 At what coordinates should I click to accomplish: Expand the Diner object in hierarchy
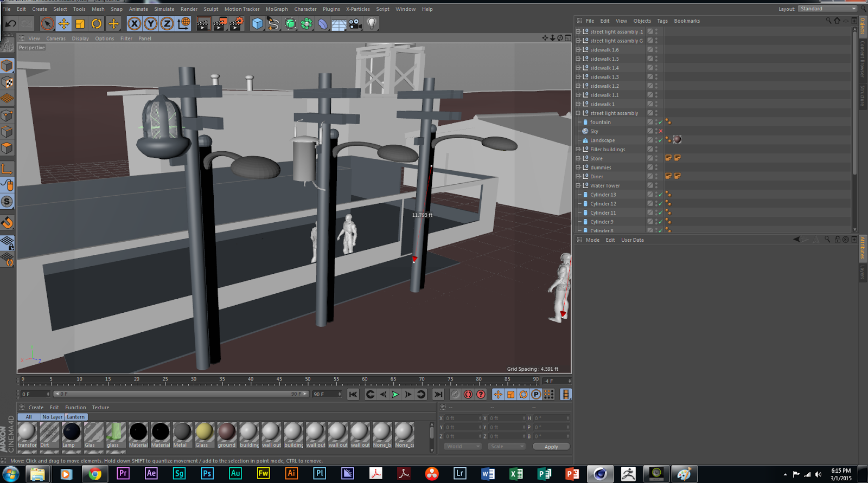click(578, 176)
